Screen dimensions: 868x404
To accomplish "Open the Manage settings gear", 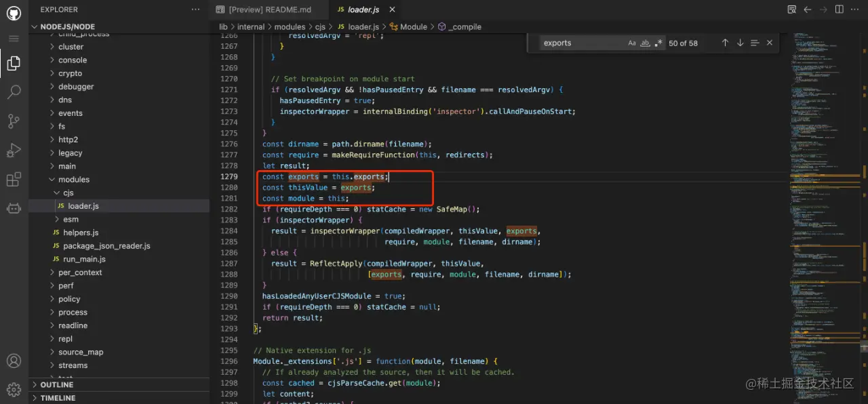I will (14, 390).
